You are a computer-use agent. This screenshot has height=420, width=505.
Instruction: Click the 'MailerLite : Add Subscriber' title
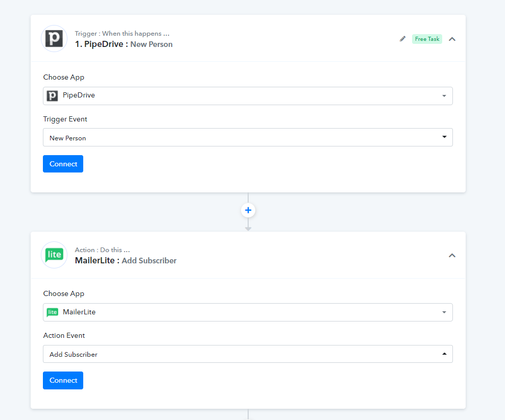(x=126, y=260)
